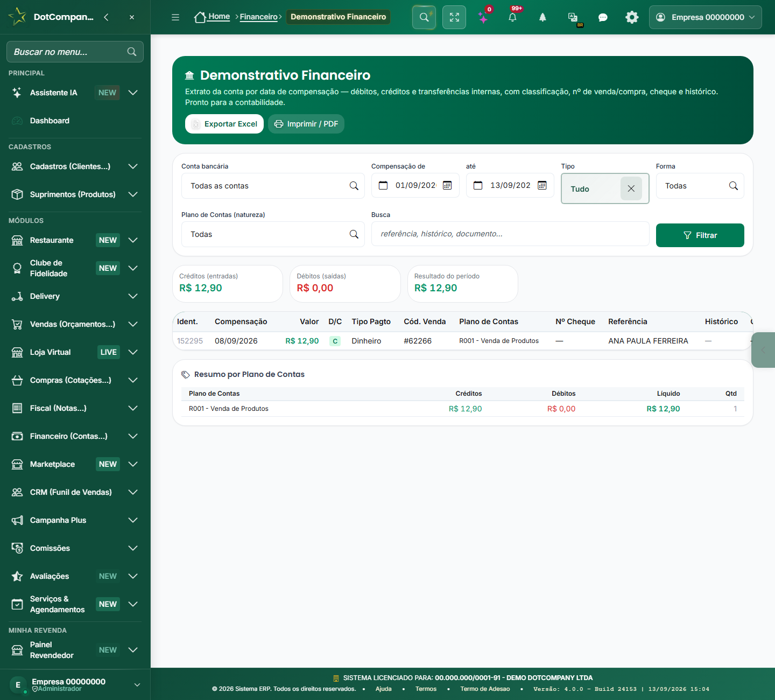Go to Financeiro breadcrumb link
Viewport: 775px width, 700px height.
258,17
